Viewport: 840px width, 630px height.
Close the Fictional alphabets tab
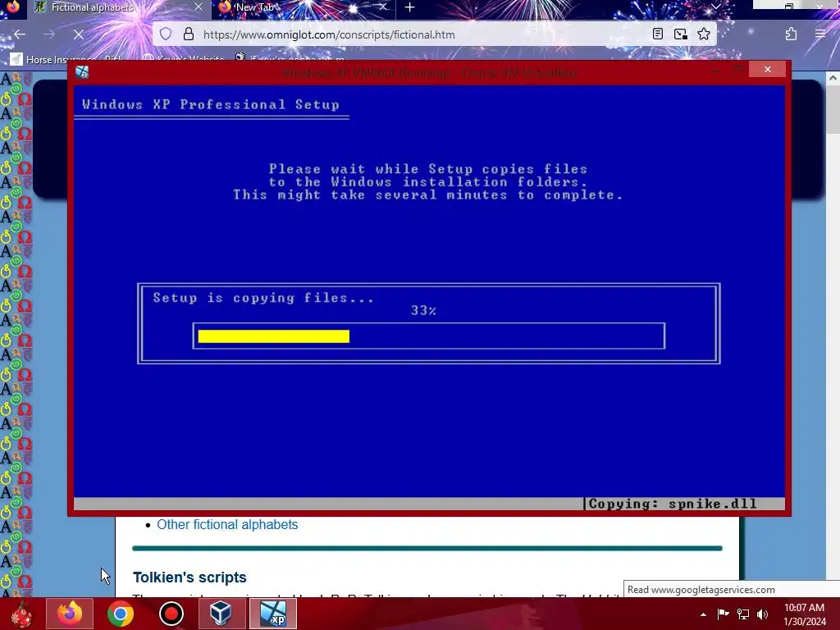pyautogui.click(x=199, y=7)
